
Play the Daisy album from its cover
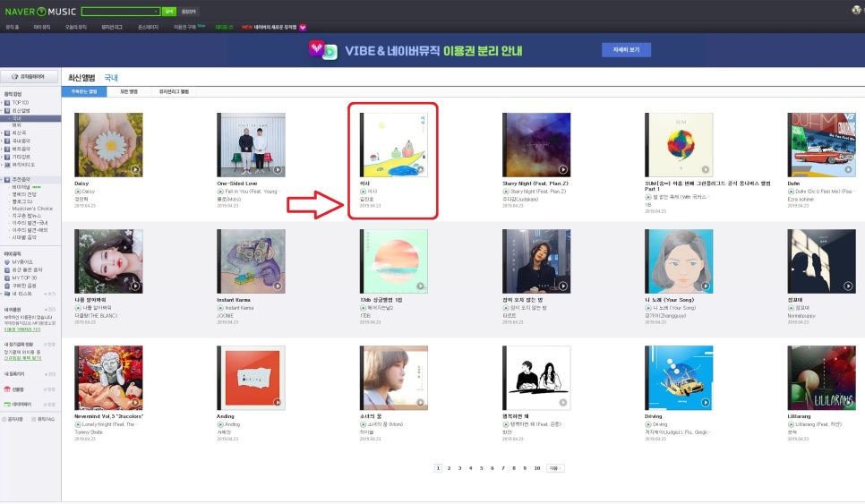(135, 170)
